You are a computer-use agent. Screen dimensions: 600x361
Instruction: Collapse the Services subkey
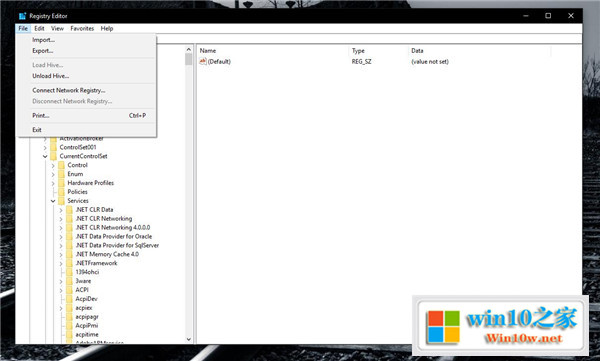(53, 201)
